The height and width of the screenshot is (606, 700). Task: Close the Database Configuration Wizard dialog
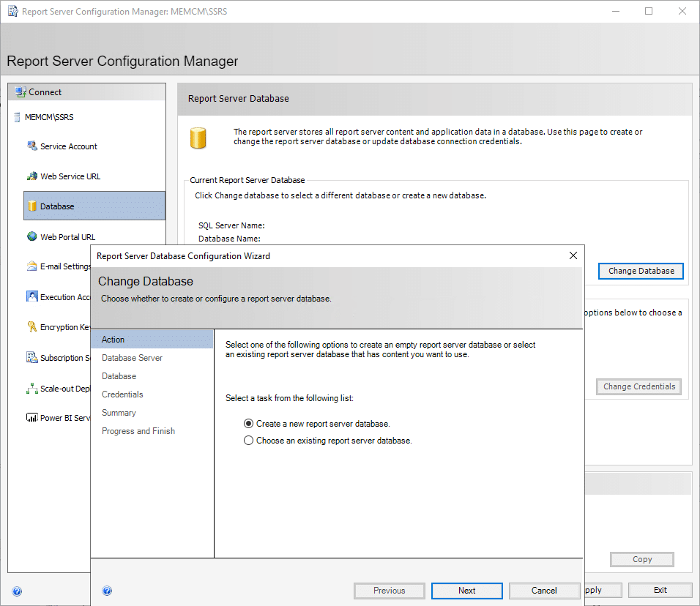(x=573, y=255)
